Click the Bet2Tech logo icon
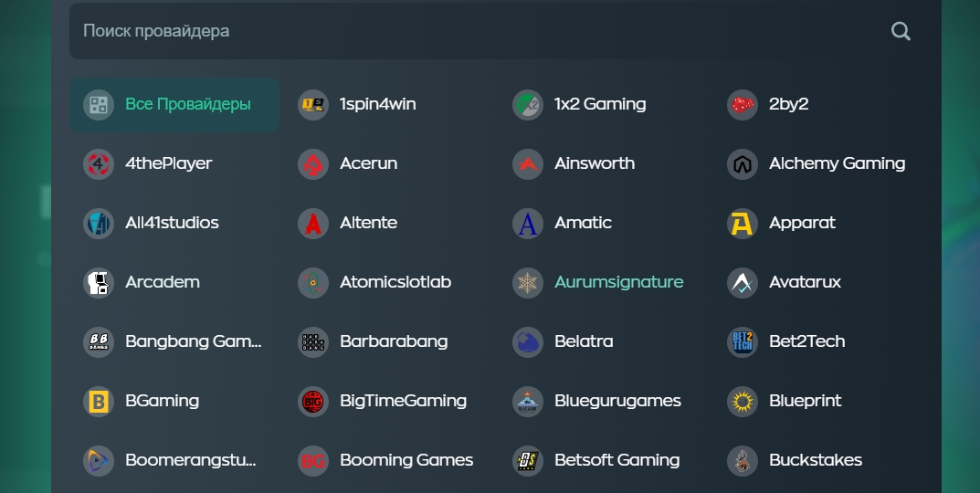Viewport: 980px width, 493px height. 743,341
